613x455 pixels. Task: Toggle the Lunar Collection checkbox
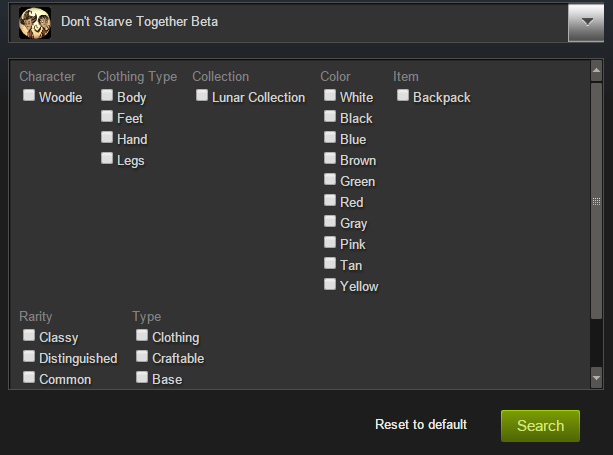coord(202,96)
